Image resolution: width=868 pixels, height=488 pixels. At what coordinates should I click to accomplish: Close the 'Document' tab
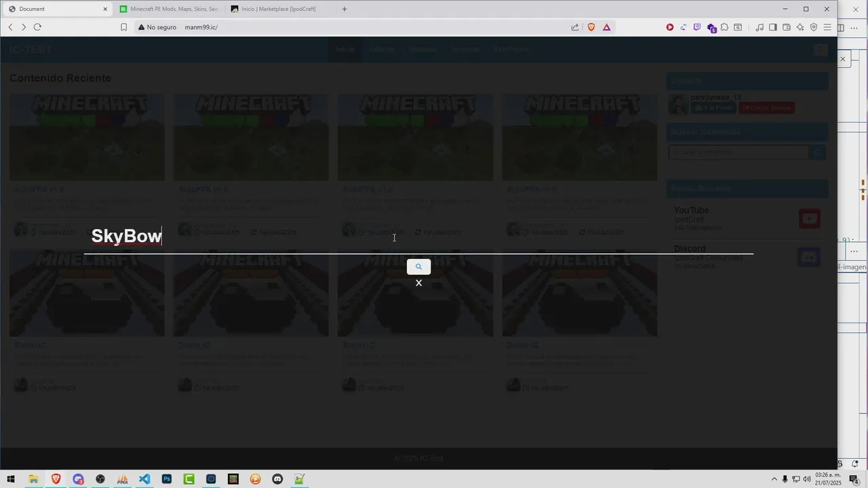(105, 9)
